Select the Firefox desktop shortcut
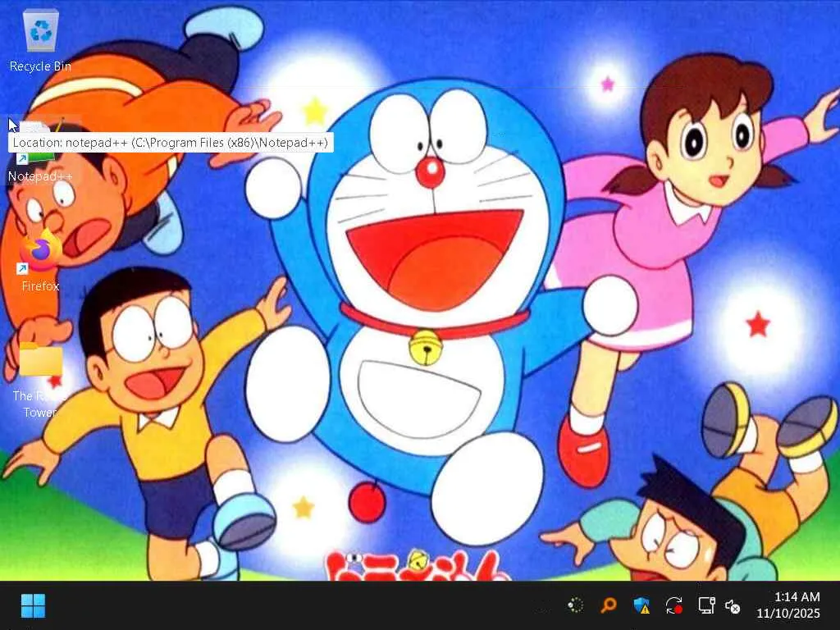This screenshot has width=840, height=630. point(40,261)
